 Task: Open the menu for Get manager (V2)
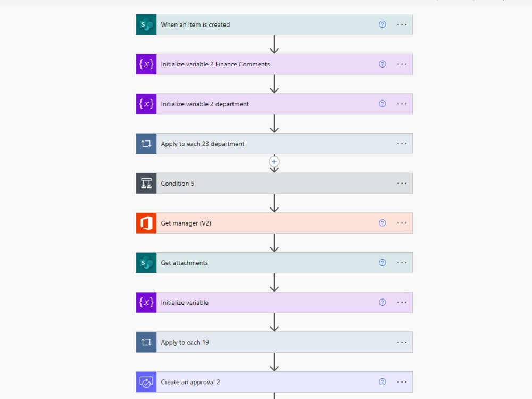pos(402,223)
